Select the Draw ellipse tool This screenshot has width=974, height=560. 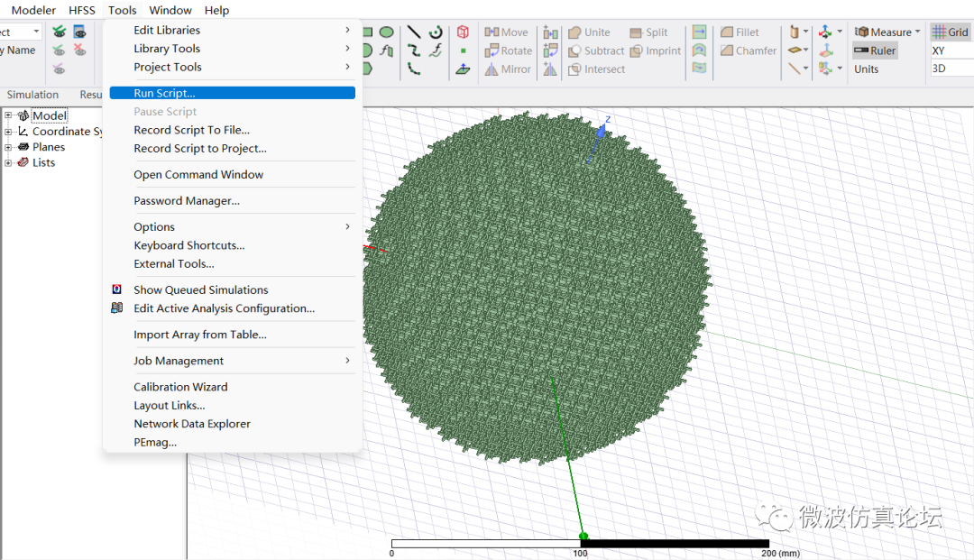point(386,32)
